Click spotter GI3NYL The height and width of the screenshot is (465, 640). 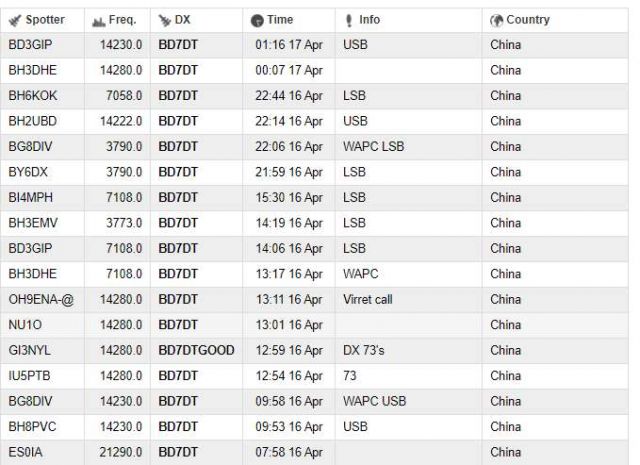[28, 350]
